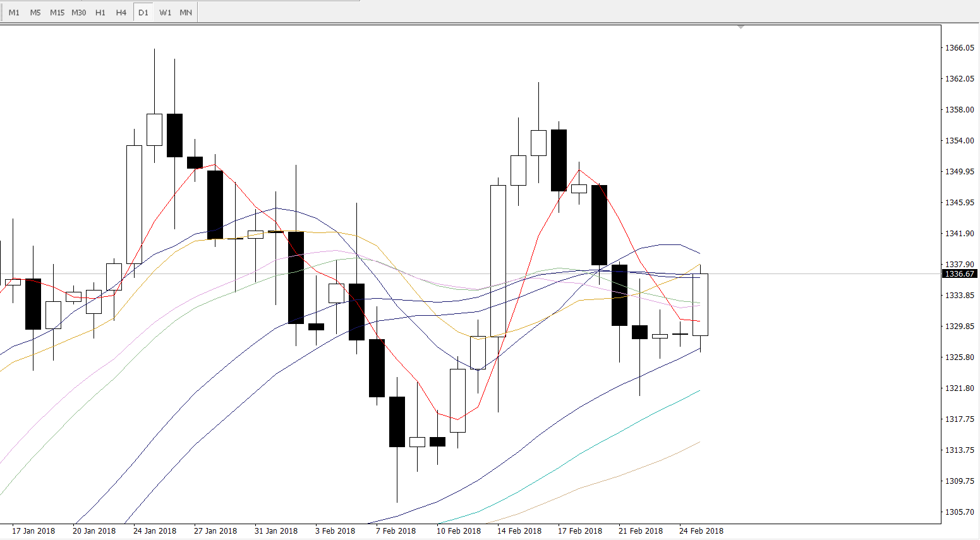Select the last white candle on the chart
This screenshot has height=540, width=980.
(700, 304)
